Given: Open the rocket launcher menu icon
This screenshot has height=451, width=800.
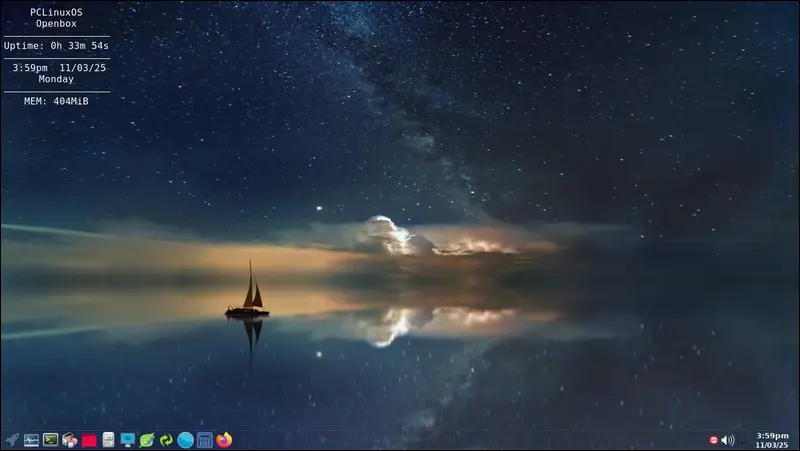Looking at the screenshot, I should pos(12,440).
